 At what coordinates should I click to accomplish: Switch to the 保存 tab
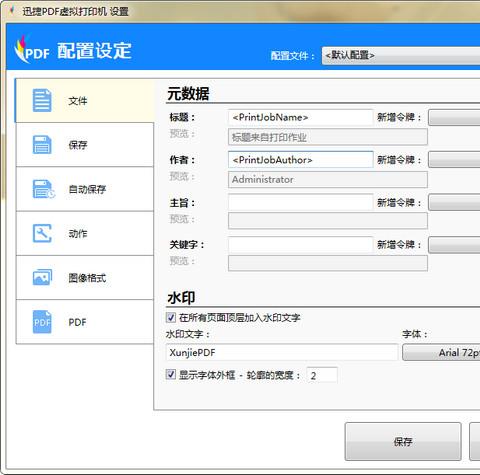[x=85, y=145]
